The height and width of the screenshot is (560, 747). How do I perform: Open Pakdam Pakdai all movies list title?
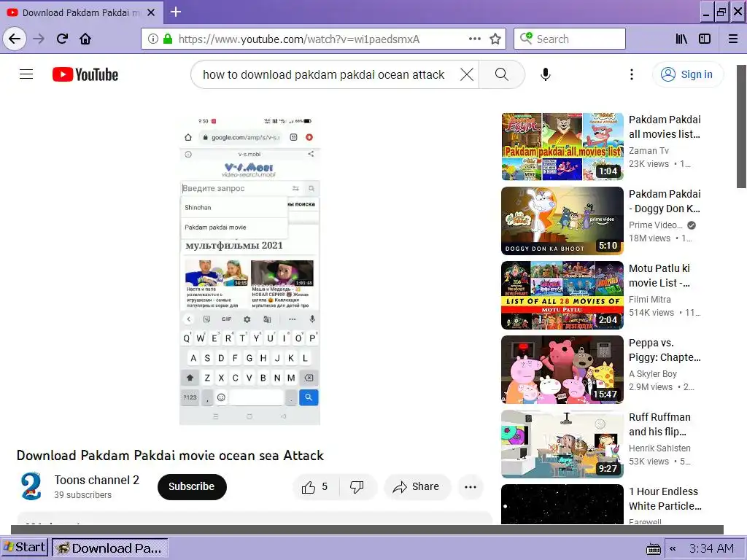point(665,127)
